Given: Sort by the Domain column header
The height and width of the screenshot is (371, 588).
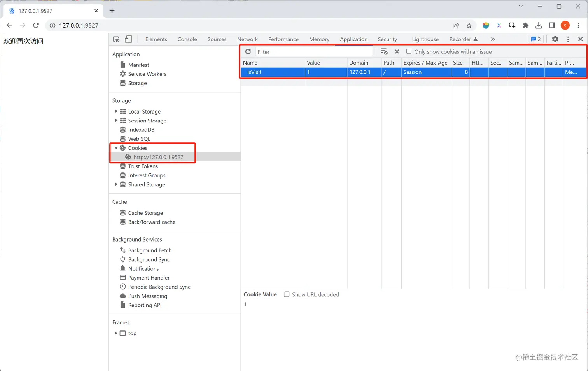Looking at the screenshot, I should pyautogui.click(x=364, y=63).
